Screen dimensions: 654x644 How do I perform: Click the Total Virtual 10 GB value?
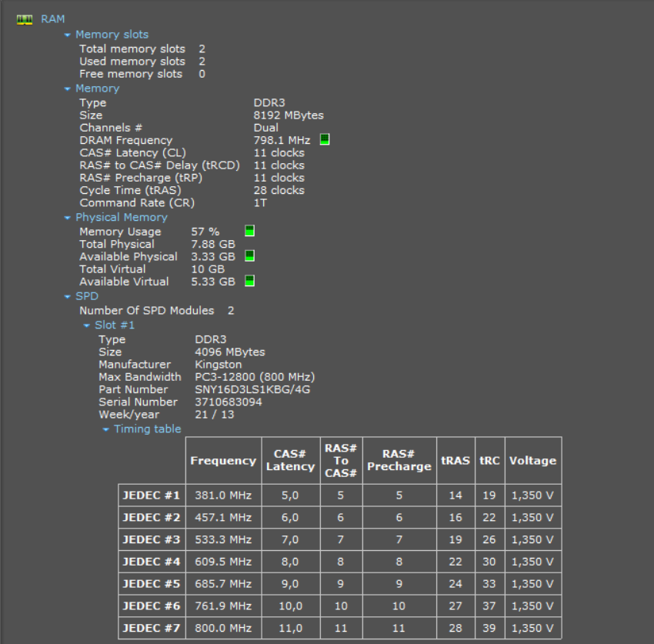coord(208,269)
